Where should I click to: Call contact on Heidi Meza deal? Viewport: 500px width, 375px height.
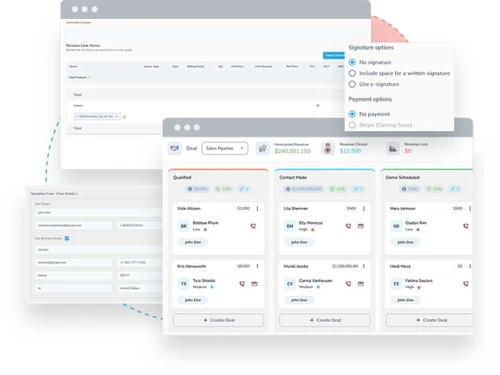point(466,284)
